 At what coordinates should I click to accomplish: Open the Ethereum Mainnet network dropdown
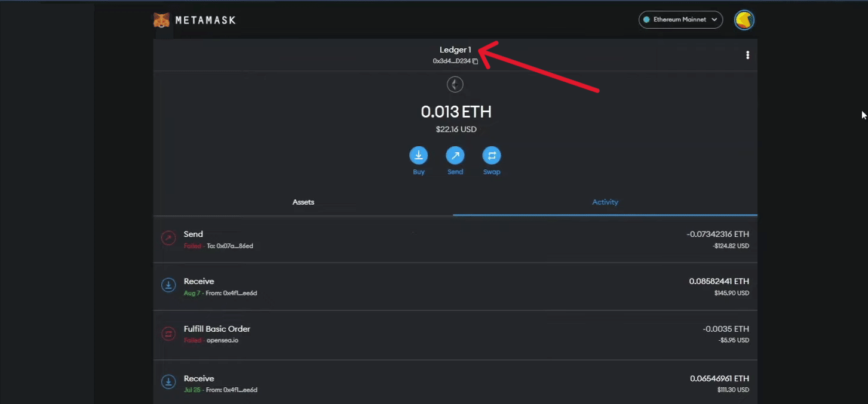(x=680, y=20)
